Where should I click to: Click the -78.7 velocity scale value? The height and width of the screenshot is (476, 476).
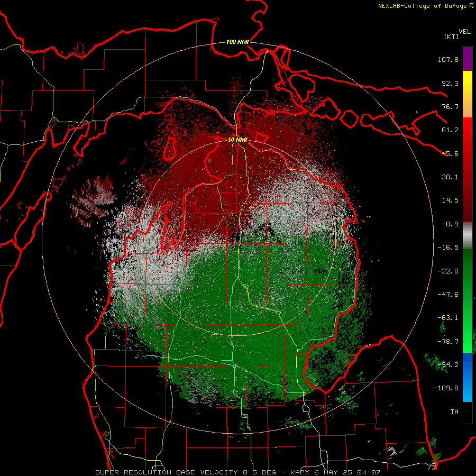click(448, 342)
